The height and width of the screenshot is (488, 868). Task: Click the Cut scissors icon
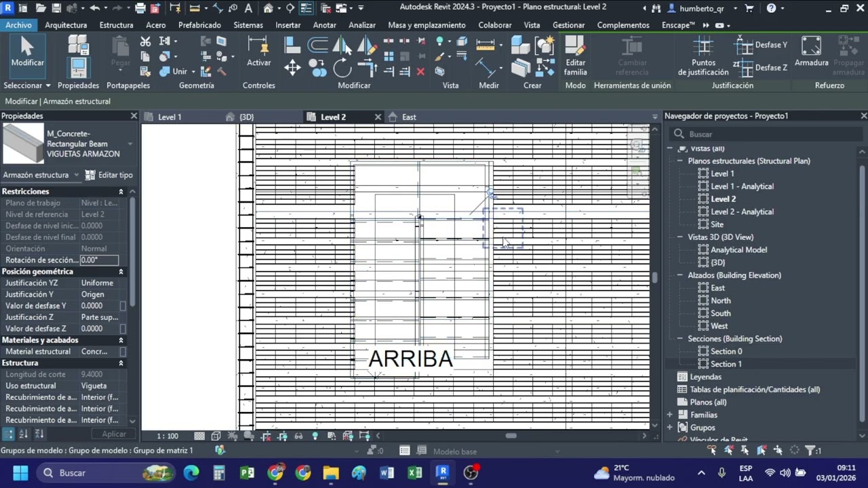coord(145,42)
